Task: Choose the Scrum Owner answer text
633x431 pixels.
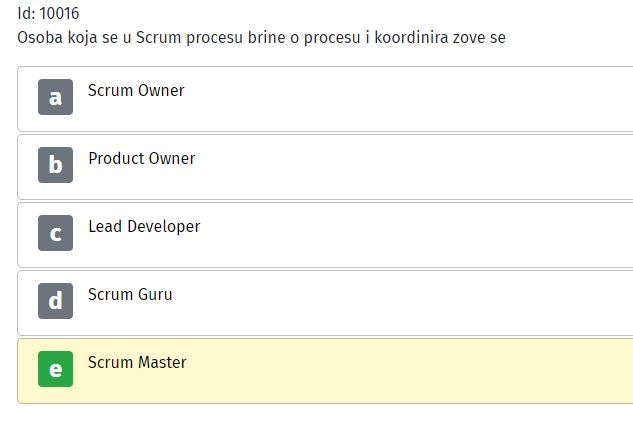Action: pyautogui.click(x=136, y=90)
